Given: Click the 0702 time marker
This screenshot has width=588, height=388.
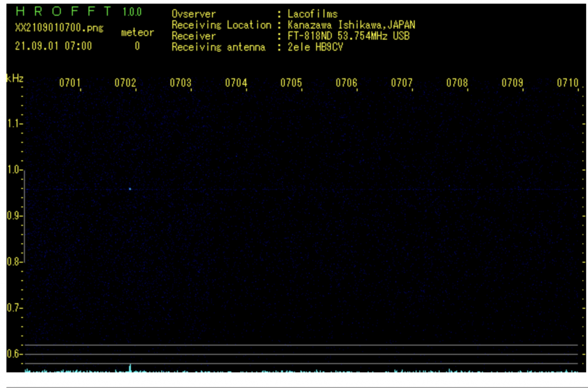Looking at the screenshot, I should pos(125,83).
